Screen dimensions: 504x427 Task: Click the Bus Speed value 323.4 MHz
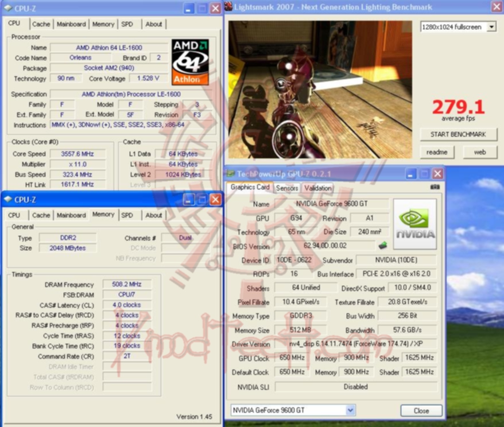click(x=77, y=174)
